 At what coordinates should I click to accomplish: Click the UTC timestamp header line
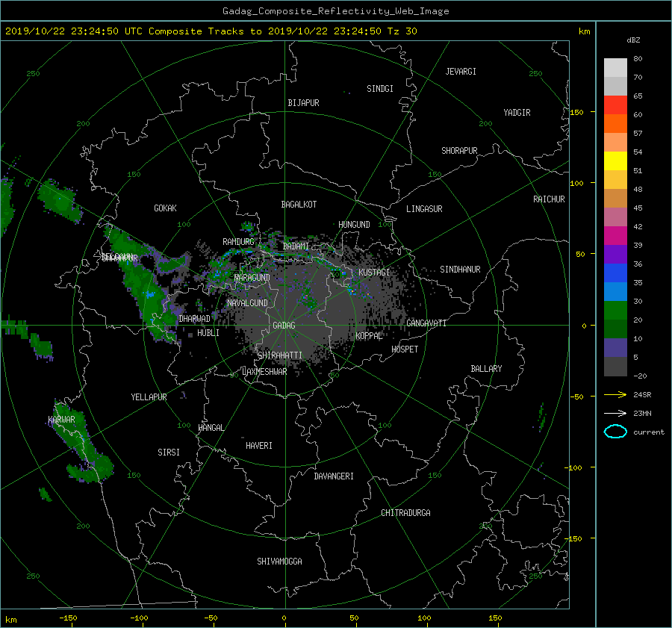211,31
